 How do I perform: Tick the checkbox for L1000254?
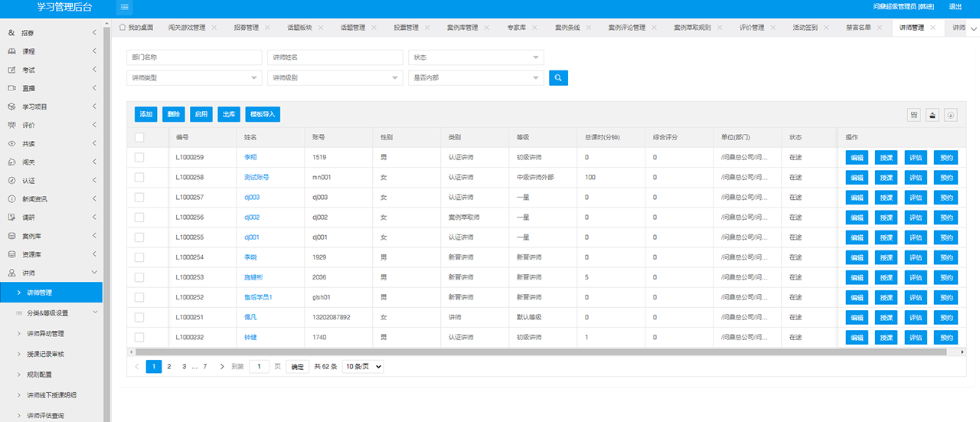coord(139,257)
